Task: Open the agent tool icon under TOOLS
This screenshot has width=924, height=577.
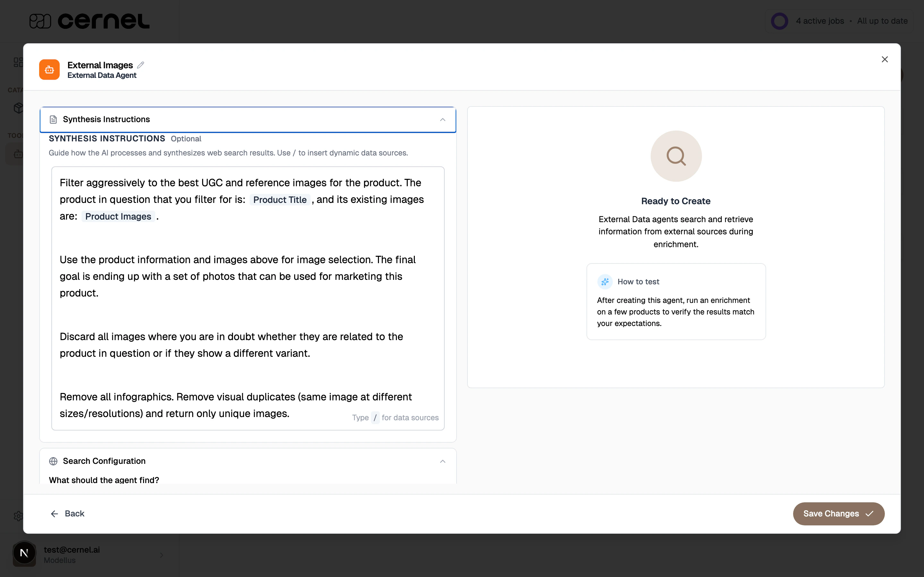Action: pyautogui.click(x=18, y=154)
